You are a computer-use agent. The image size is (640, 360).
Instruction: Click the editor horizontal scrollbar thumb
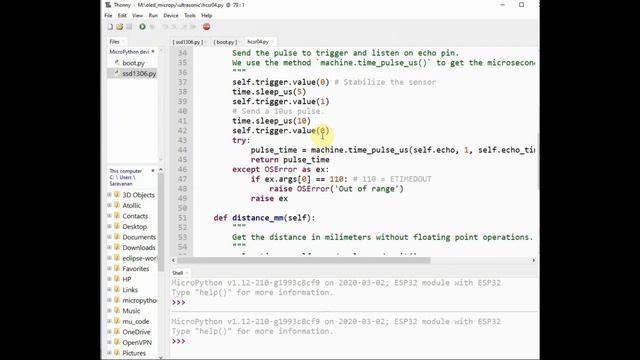pyautogui.click(x=304, y=260)
